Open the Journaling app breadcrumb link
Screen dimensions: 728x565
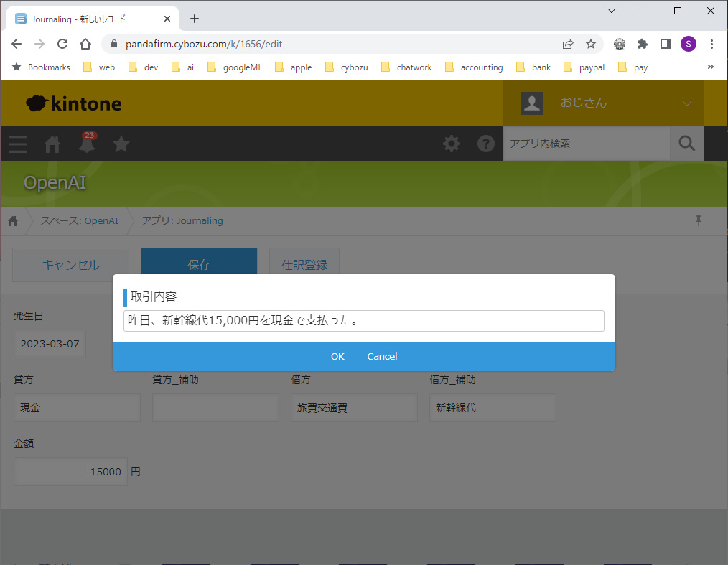[200, 221]
